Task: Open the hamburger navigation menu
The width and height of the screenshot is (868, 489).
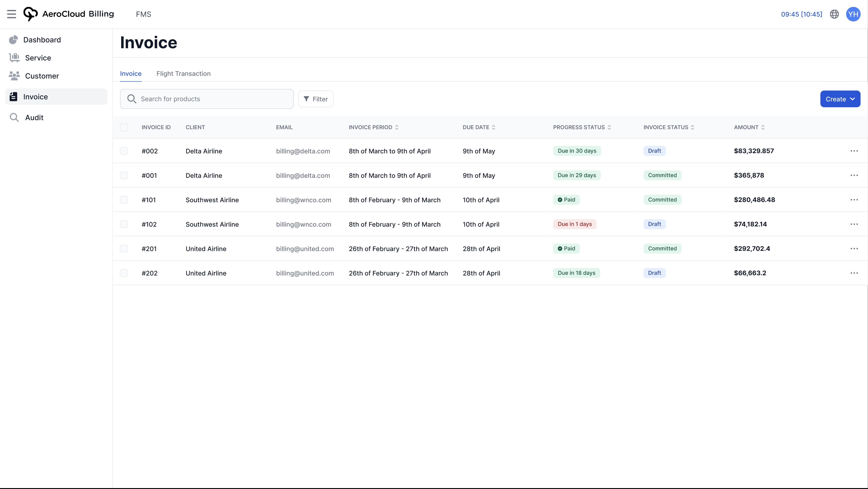Action: [11, 14]
